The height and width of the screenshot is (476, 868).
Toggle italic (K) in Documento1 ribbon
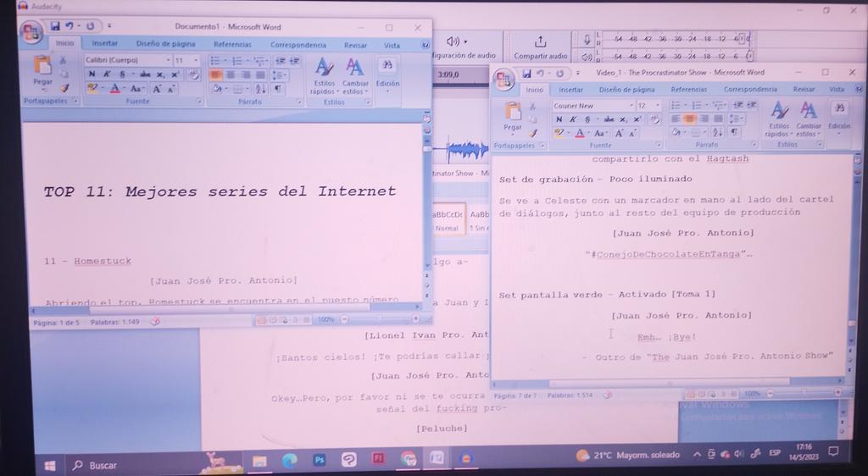click(x=107, y=74)
